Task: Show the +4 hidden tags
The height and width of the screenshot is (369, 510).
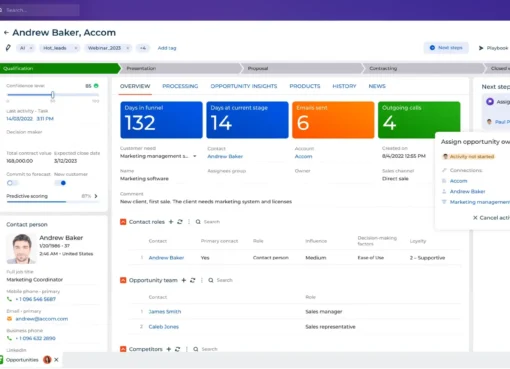Action: [143, 48]
